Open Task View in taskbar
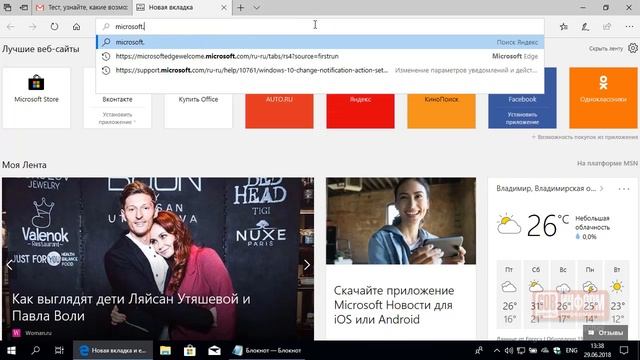640x360 pixels. click(59, 350)
